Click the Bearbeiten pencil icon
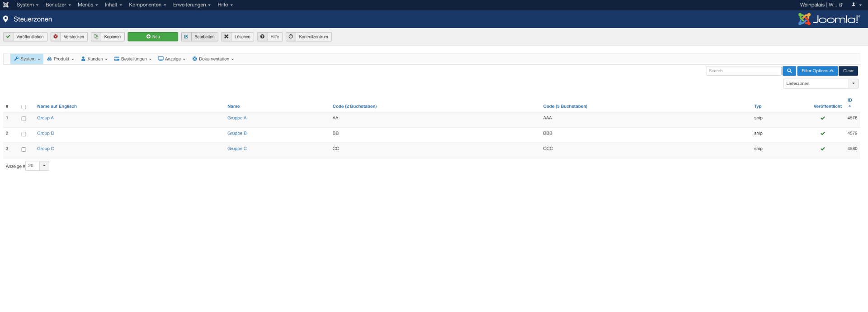868x312 pixels. click(186, 37)
